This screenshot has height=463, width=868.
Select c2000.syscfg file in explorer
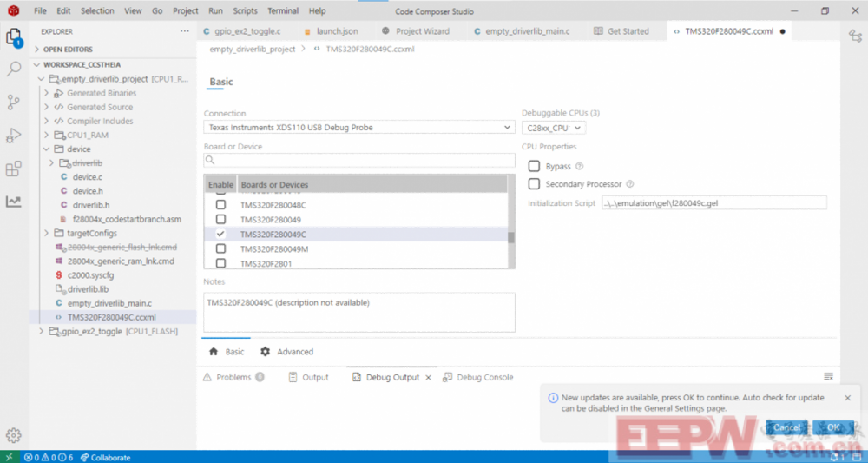coord(90,275)
